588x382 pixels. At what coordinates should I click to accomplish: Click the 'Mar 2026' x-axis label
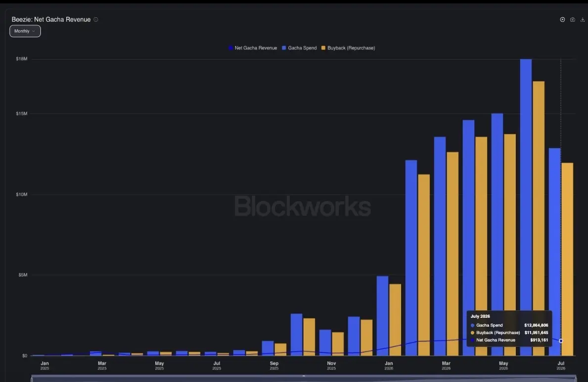(x=446, y=366)
